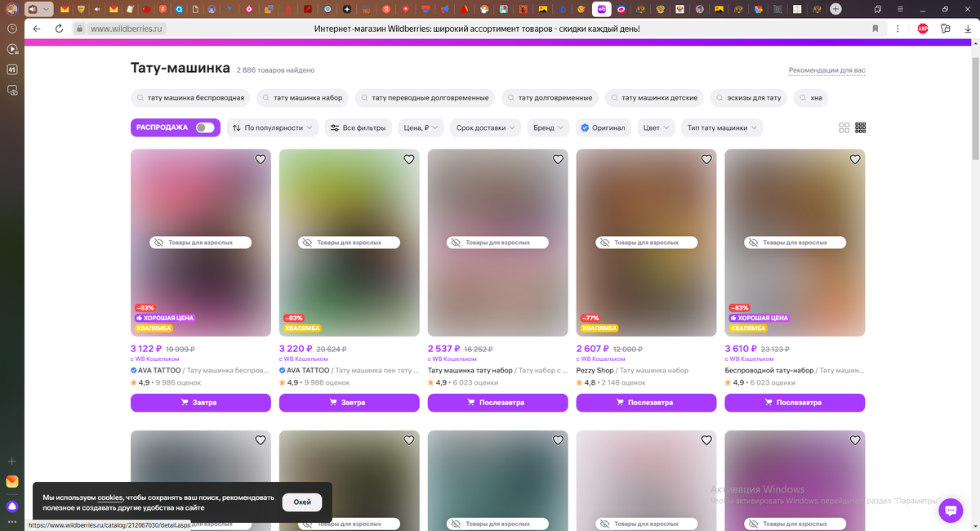Click Завтра on the 3 122 ₽ product
Image resolution: width=980 pixels, height=531 pixels.
[x=201, y=403]
